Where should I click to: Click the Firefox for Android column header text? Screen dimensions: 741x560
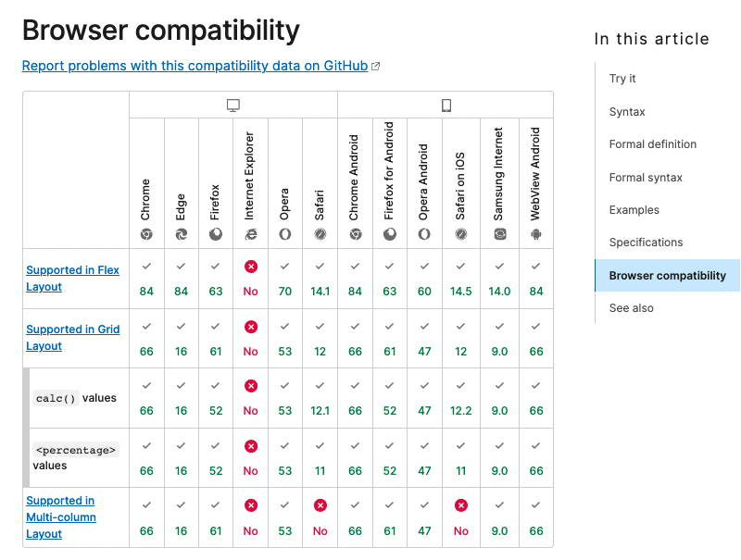(x=388, y=171)
